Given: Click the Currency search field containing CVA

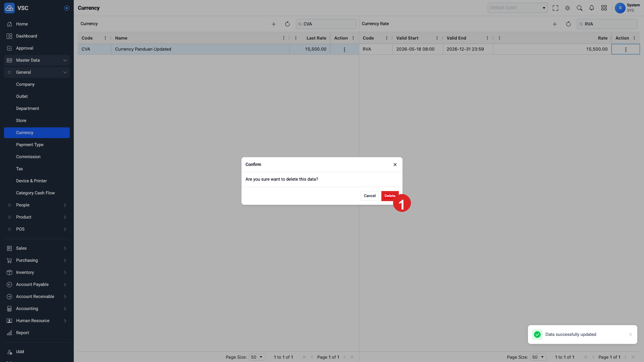Looking at the screenshot, I should (326, 24).
